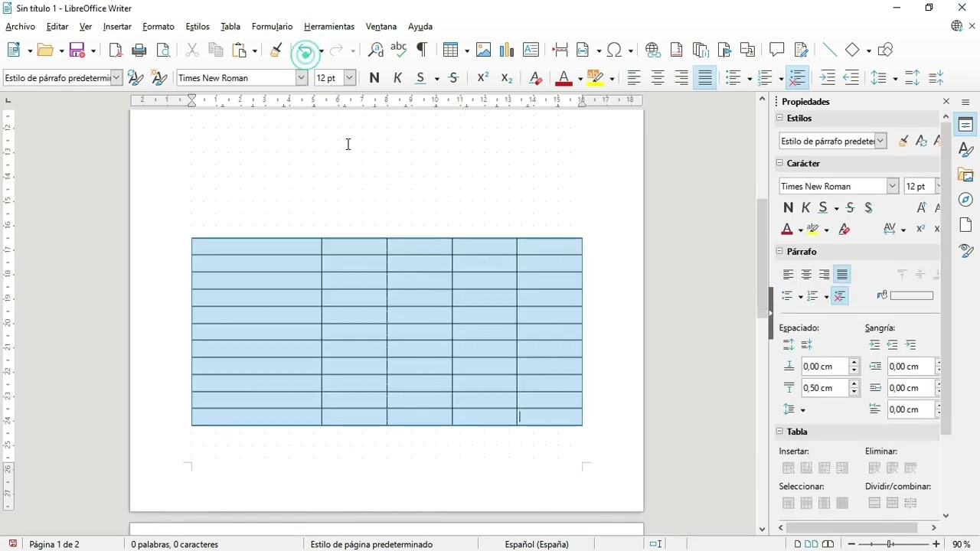
Task: Click the Clone Formatting paintbrush icon
Action: click(276, 51)
